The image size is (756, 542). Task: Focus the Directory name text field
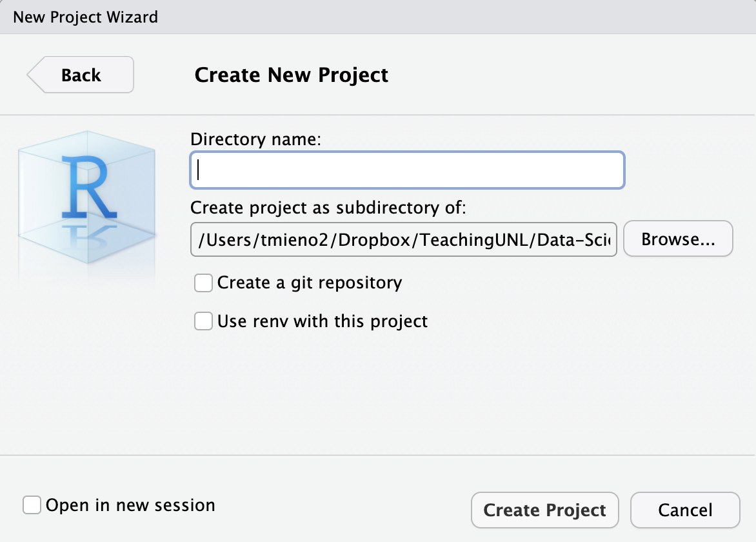[407, 170]
